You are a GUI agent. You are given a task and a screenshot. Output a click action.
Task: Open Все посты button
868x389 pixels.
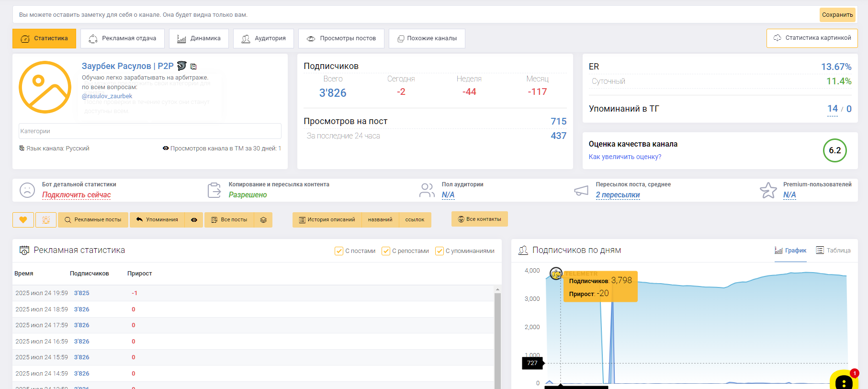(x=229, y=220)
